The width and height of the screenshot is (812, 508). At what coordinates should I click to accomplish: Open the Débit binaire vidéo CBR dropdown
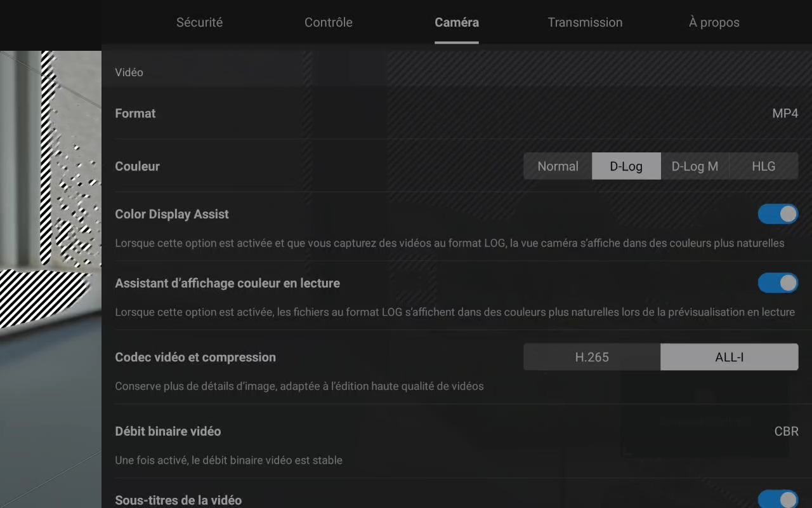pos(786,431)
